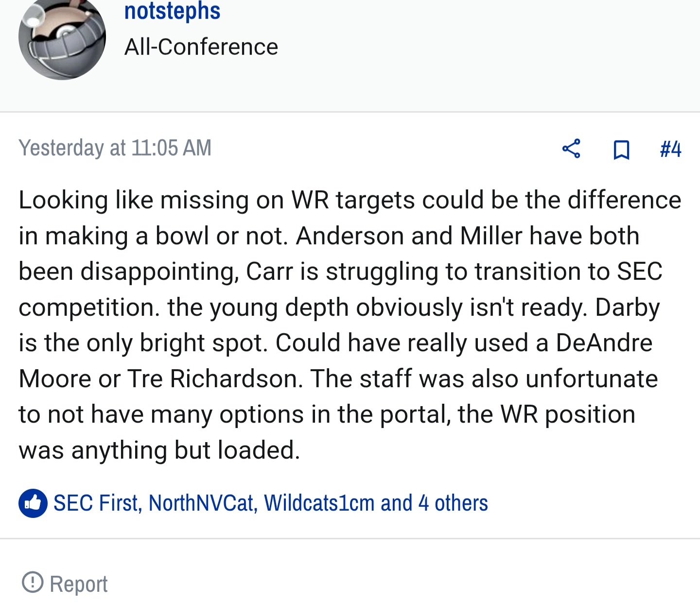Bookmark this post with the bookmark icon
The width and height of the screenshot is (700, 602).
pos(621,150)
